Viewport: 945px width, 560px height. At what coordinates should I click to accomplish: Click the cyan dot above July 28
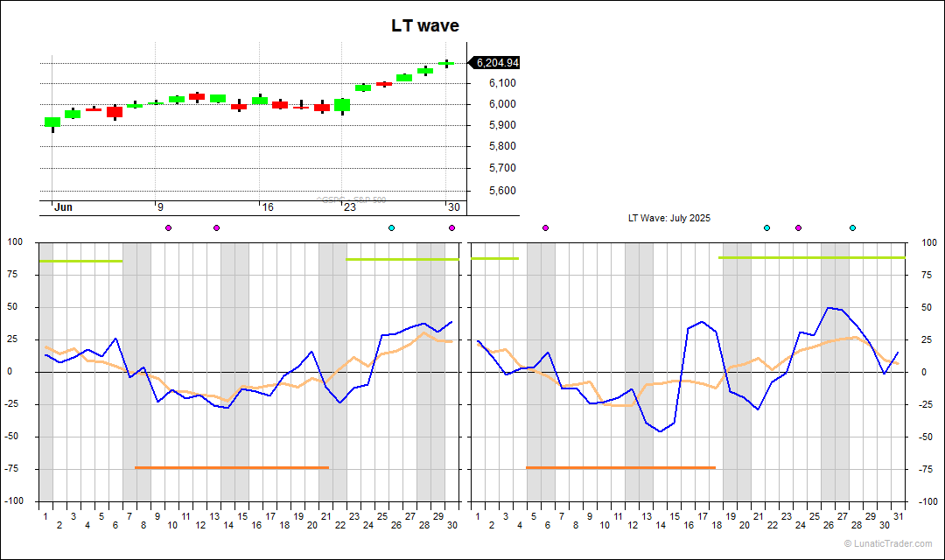click(852, 228)
